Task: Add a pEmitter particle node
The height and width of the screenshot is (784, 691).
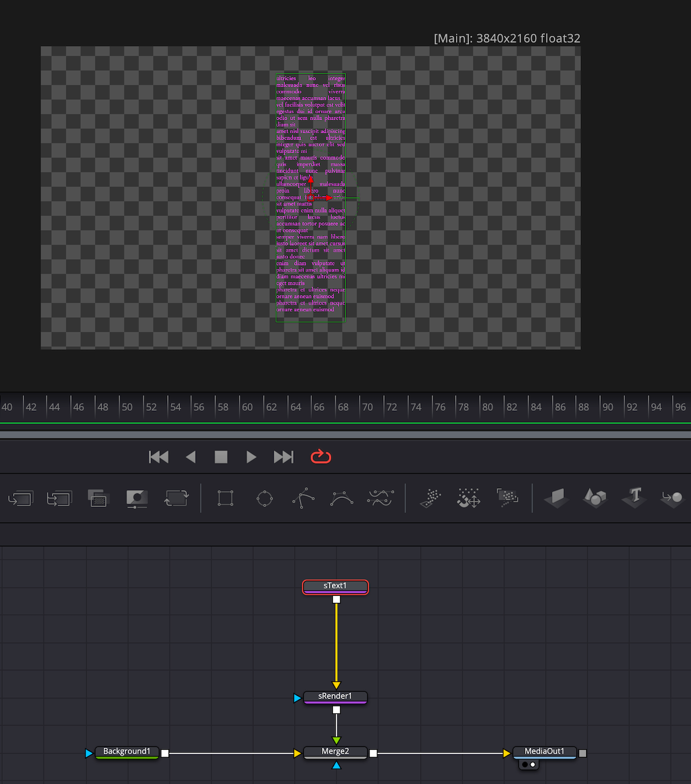Action: coord(430,498)
